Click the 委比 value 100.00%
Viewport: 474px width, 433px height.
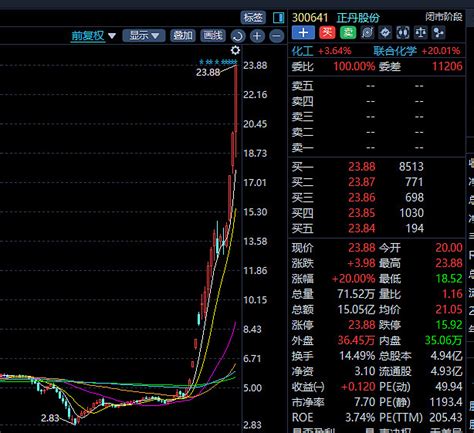[x=354, y=66]
